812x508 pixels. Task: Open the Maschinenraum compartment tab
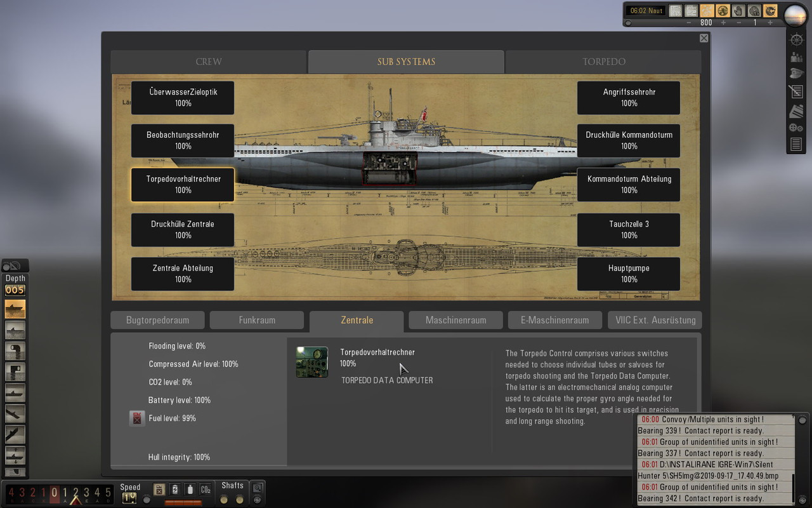coord(455,320)
